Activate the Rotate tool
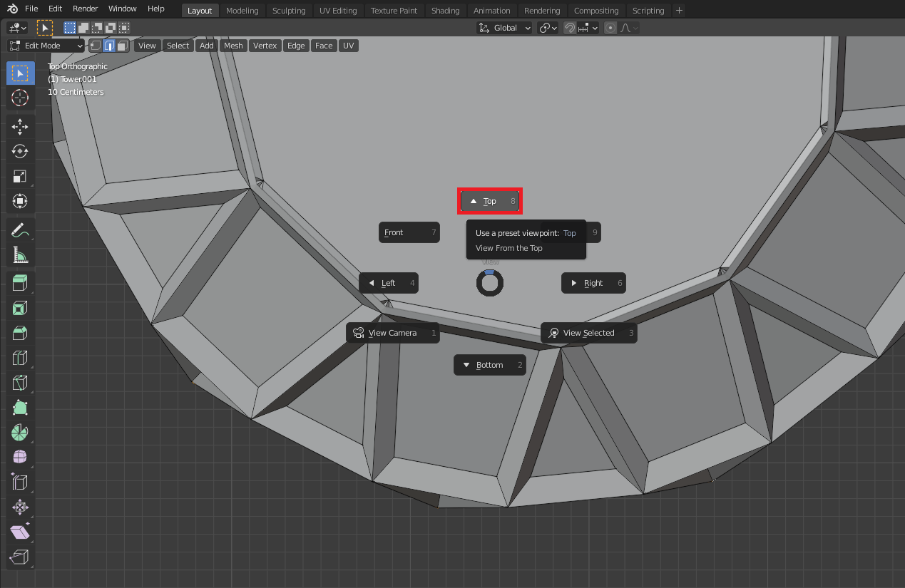 (20, 151)
